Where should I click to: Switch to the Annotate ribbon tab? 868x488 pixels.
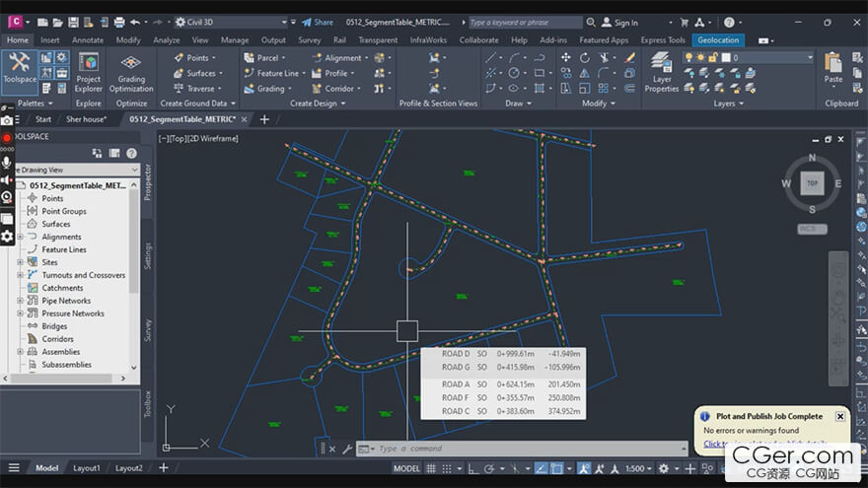tap(87, 40)
